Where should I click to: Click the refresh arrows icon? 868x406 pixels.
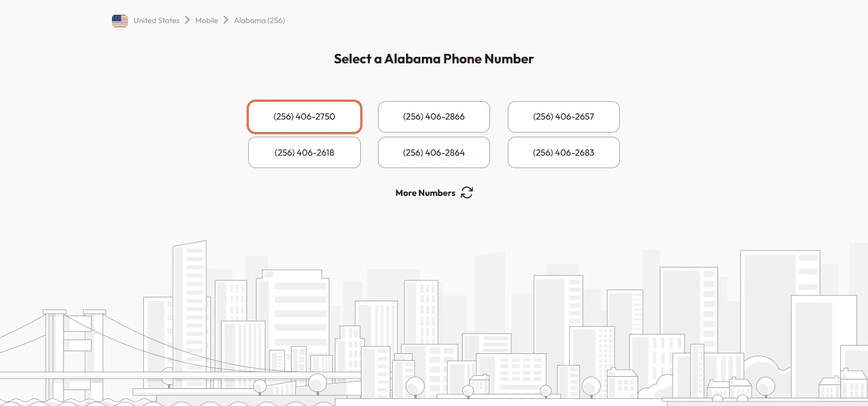(x=467, y=192)
